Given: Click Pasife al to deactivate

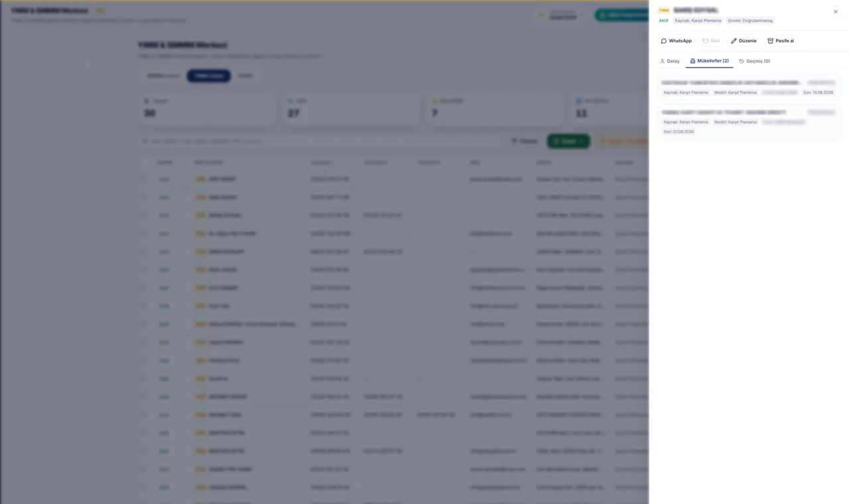Looking at the screenshot, I should click(x=781, y=41).
